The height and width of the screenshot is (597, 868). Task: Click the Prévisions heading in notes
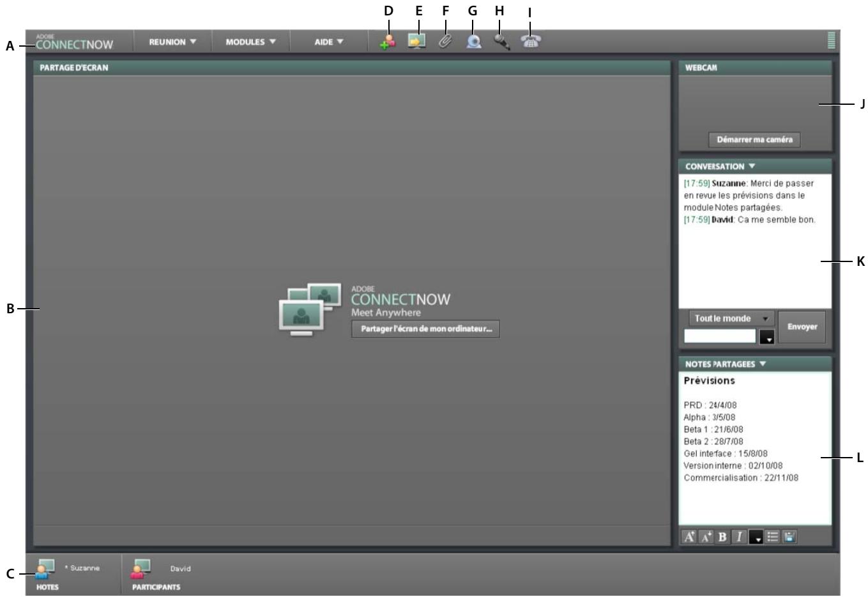tap(709, 381)
